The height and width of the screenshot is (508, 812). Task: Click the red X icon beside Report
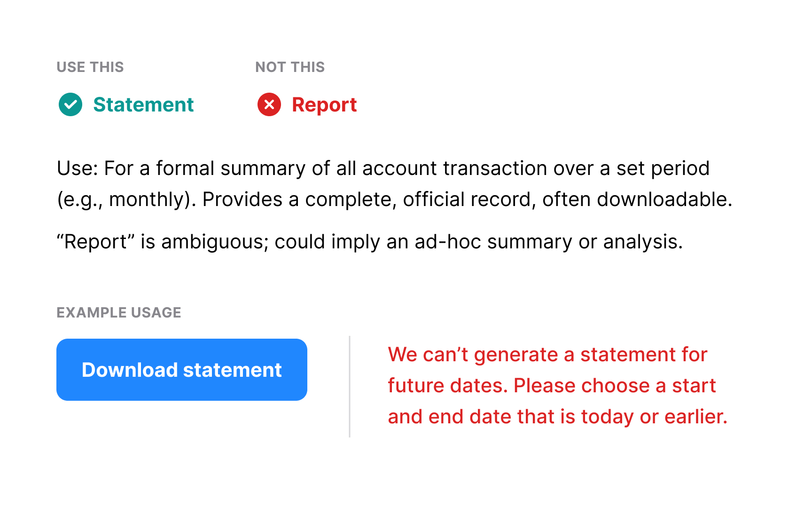(269, 104)
